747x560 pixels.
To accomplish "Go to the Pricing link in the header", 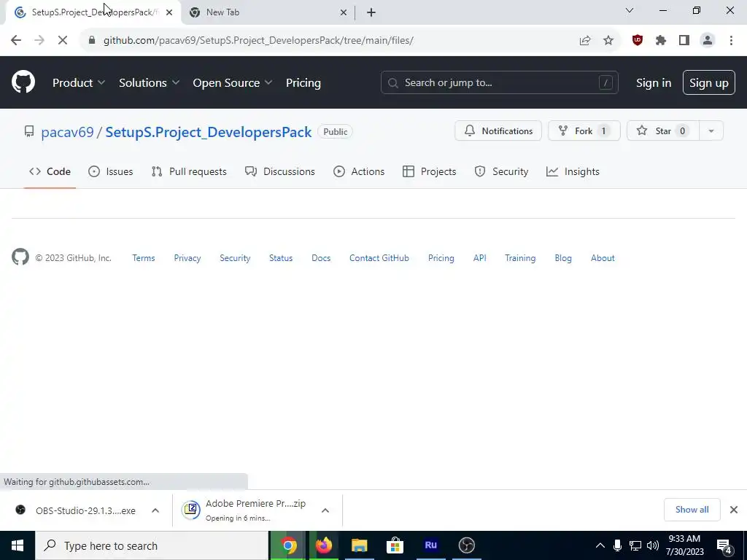I will point(303,83).
